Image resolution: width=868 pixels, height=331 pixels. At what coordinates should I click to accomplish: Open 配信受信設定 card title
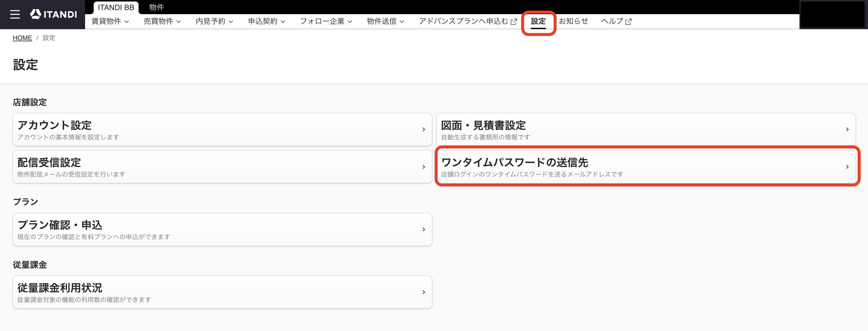click(x=49, y=163)
